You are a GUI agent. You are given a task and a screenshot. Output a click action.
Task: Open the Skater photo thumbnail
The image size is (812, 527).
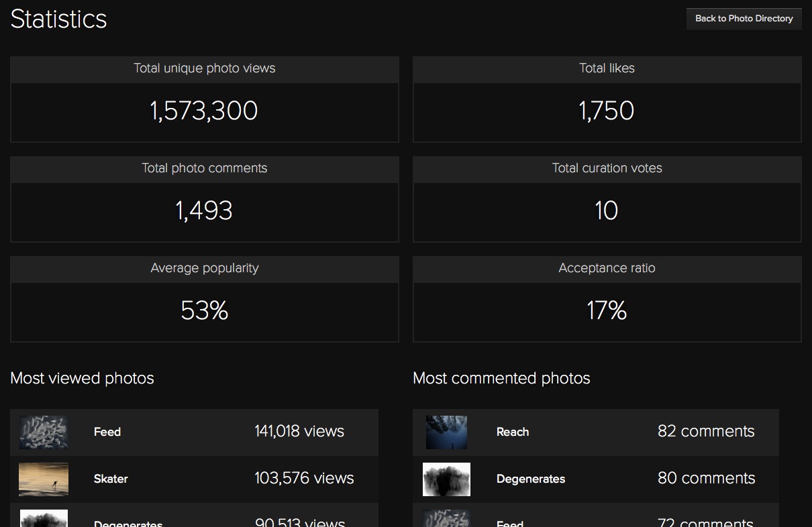(44, 479)
